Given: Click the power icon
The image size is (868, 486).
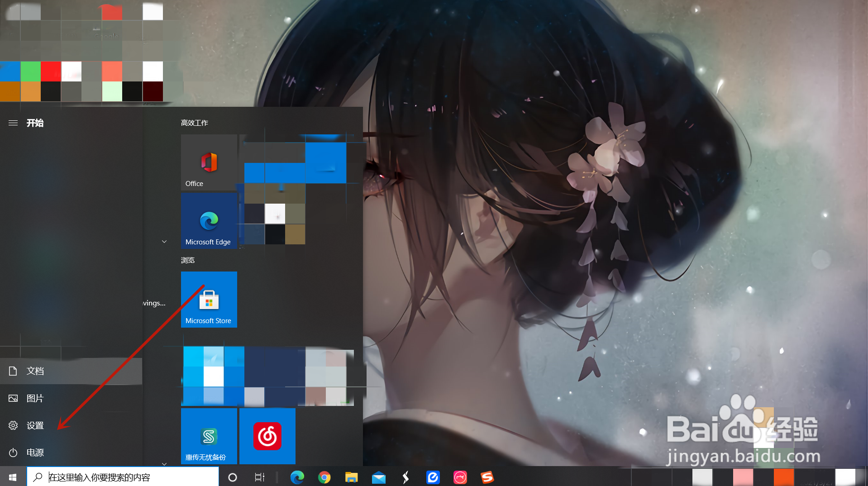Looking at the screenshot, I should click(x=13, y=453).
